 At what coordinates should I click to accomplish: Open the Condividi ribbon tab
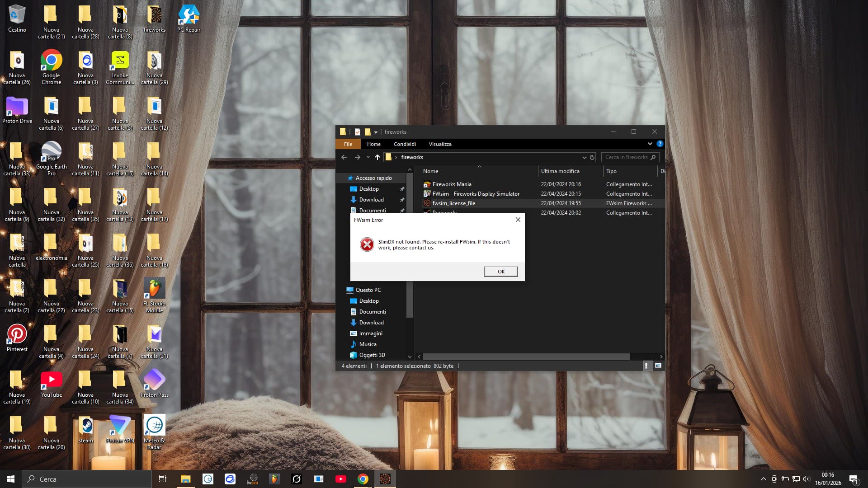[x=404, y=144]
